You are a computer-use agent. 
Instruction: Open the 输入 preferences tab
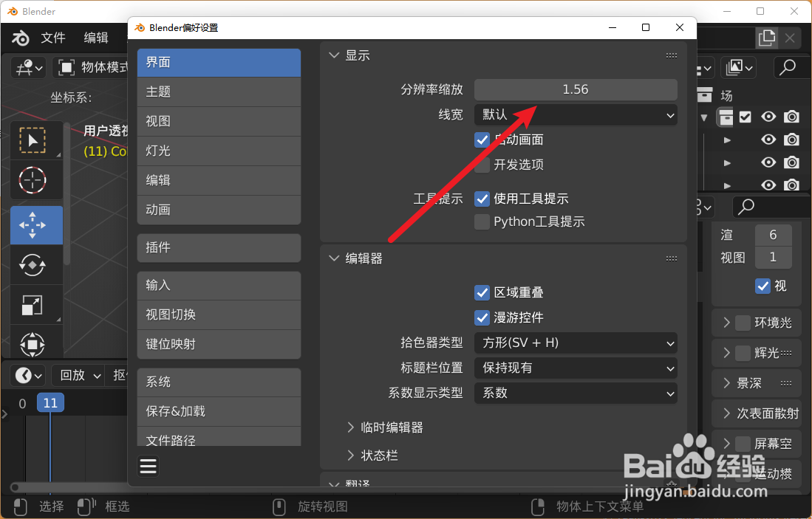coord(219,286)
